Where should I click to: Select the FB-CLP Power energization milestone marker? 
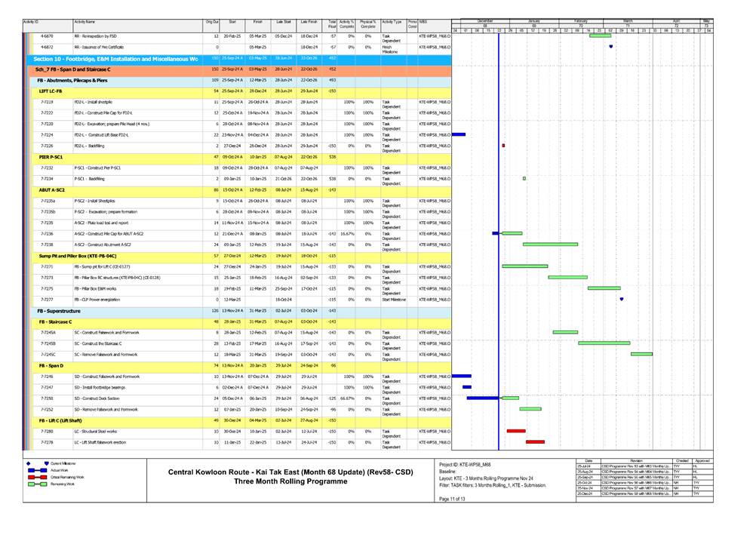[x=622, y=299]
